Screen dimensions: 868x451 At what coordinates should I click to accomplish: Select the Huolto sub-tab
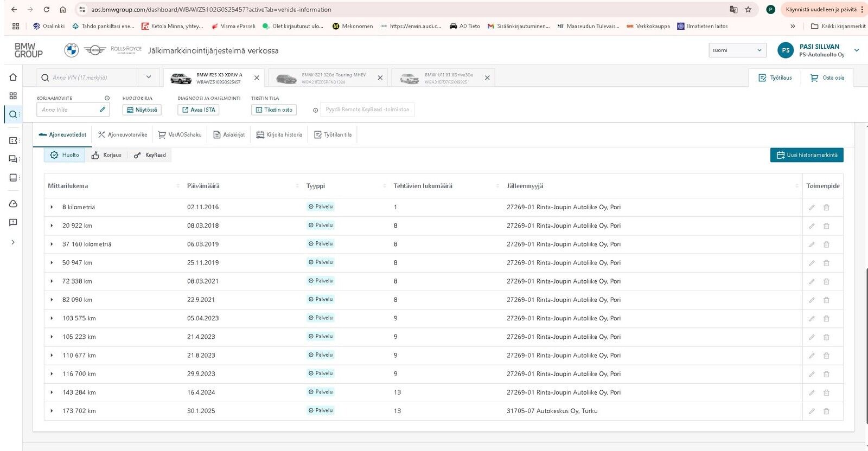65,155
